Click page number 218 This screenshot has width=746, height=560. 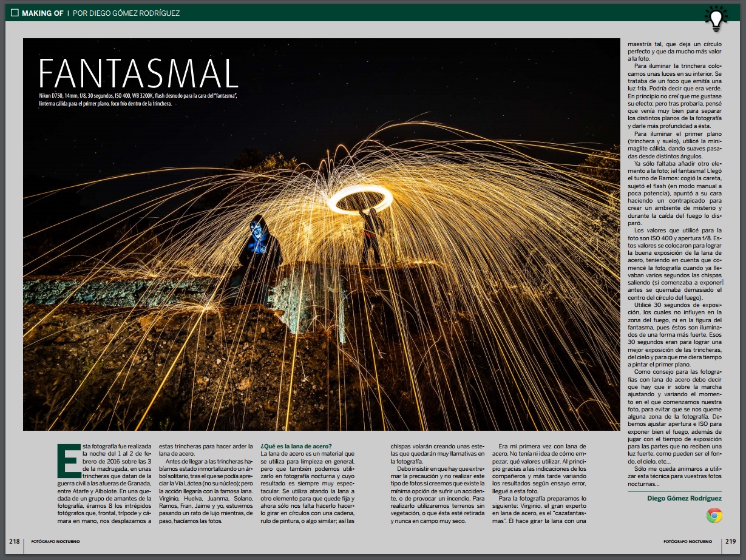pos(14,541)
